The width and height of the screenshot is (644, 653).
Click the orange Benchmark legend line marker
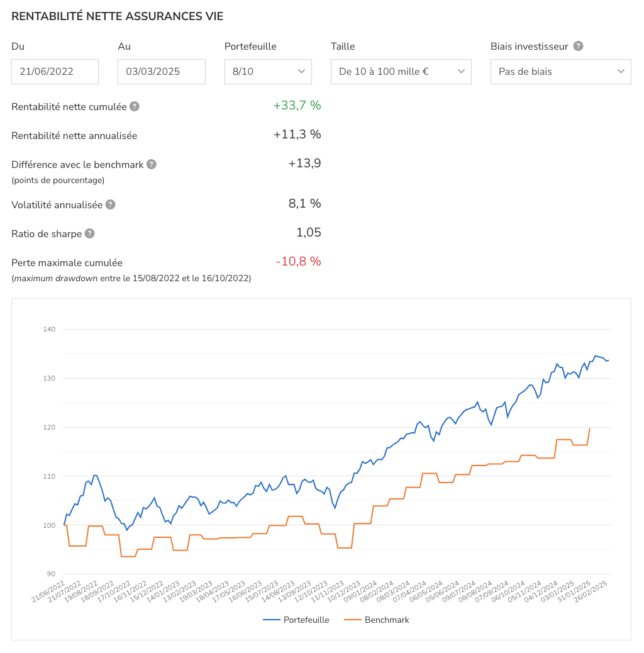point(352,620)
